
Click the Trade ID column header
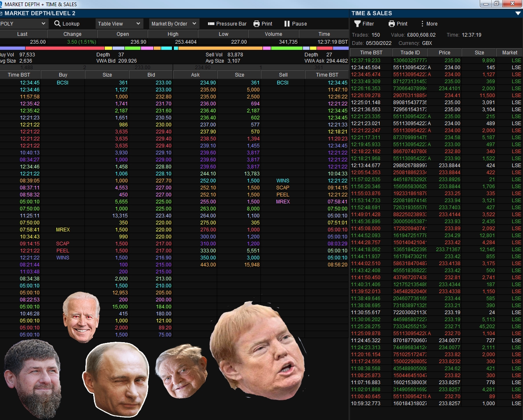[x=410, y=53]
